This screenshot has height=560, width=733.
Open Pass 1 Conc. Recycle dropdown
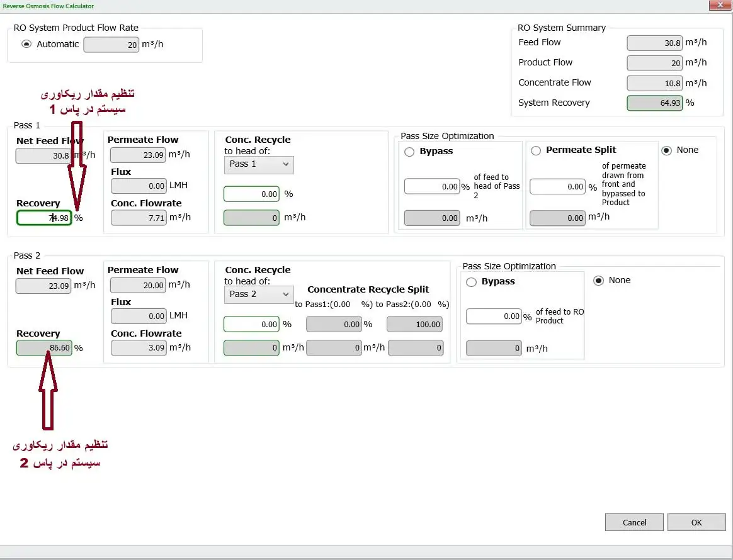click(x=259, y=164)
